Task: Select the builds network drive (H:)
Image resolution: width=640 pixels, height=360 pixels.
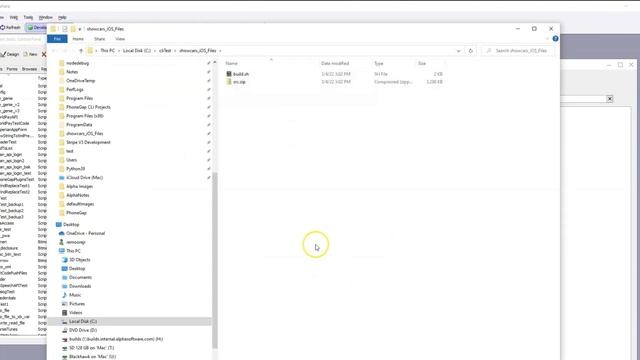Action: coord(116,339)
